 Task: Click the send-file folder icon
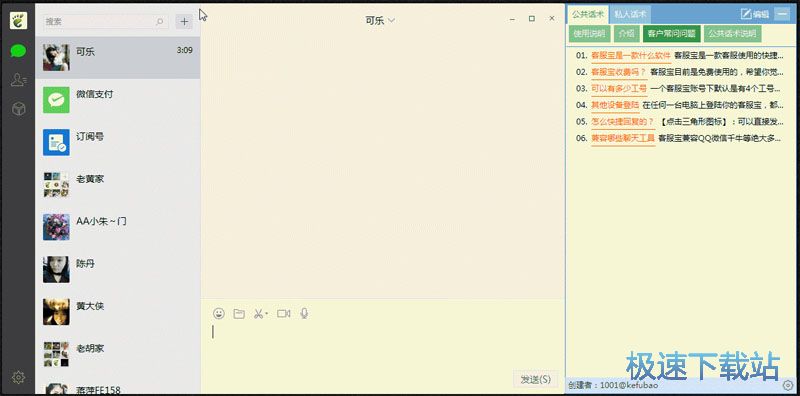pyautogui.click(x=239, y=313)
